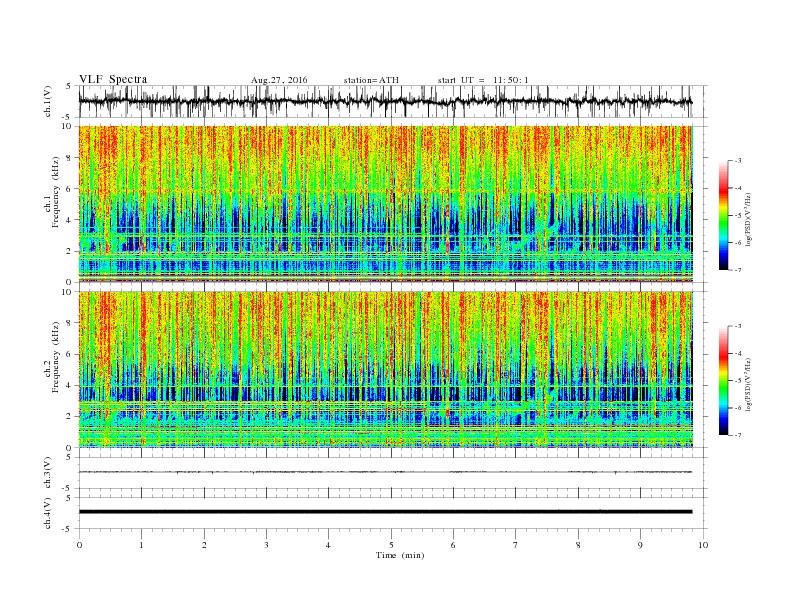Click the time-axis tick label "0"
Image resolution: width=792 pixels, height=612 pixels.
[x=79, y=545]
